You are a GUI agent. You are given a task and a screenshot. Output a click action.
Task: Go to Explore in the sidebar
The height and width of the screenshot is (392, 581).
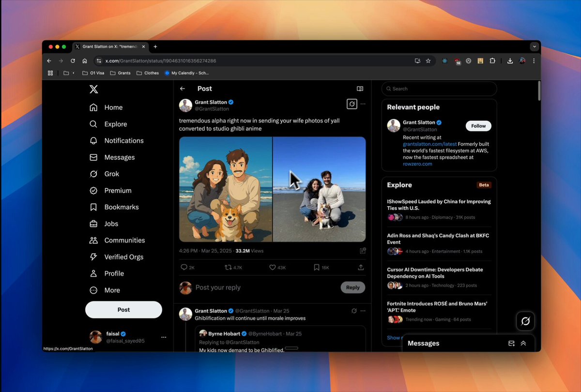(108, 124)
